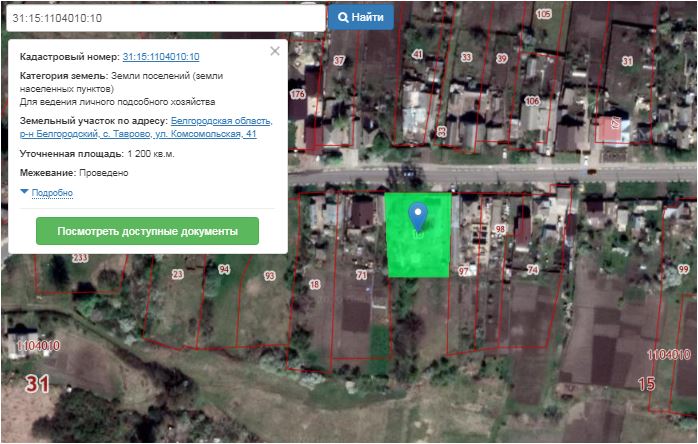Click parcel label 233 on map
Screen dimensions: 698x444
click(x=80, y=258)
